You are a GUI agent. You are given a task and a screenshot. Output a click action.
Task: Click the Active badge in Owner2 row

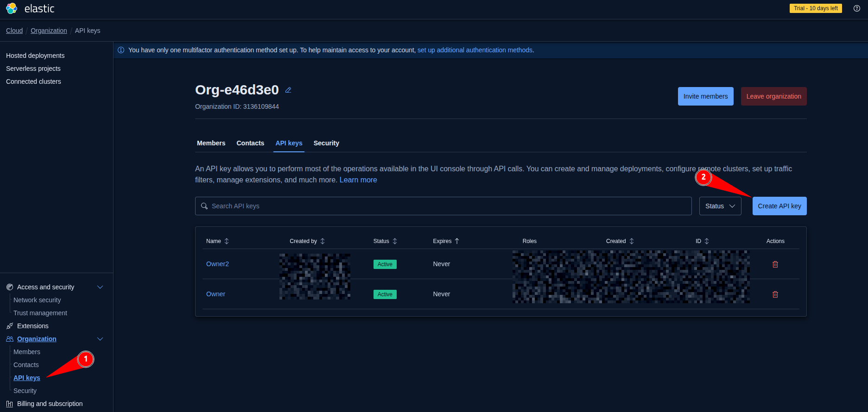pyautogui.click(x=385, y=264)
